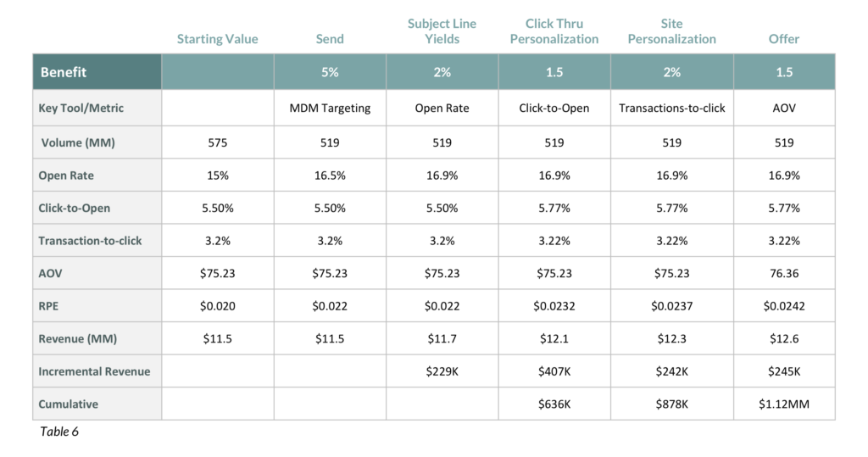This screenshot has width=868, height=457.
Task: Click the 15% open rate cell
Action: point(217,176)
